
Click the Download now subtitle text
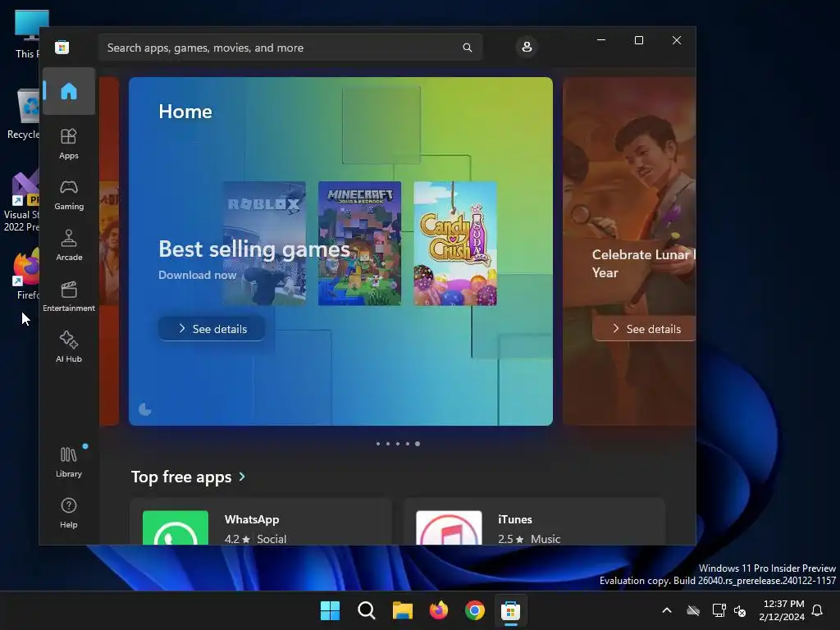click(x=197, y=275)
